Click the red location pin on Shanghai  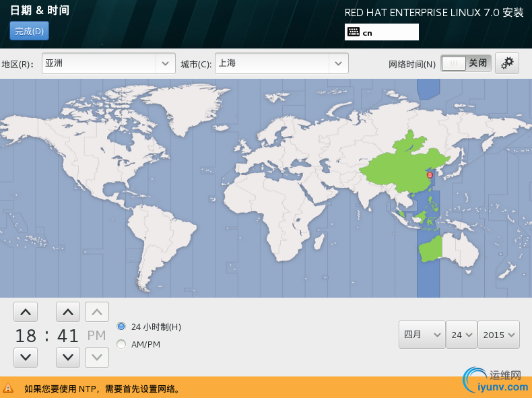pos(430,175)
